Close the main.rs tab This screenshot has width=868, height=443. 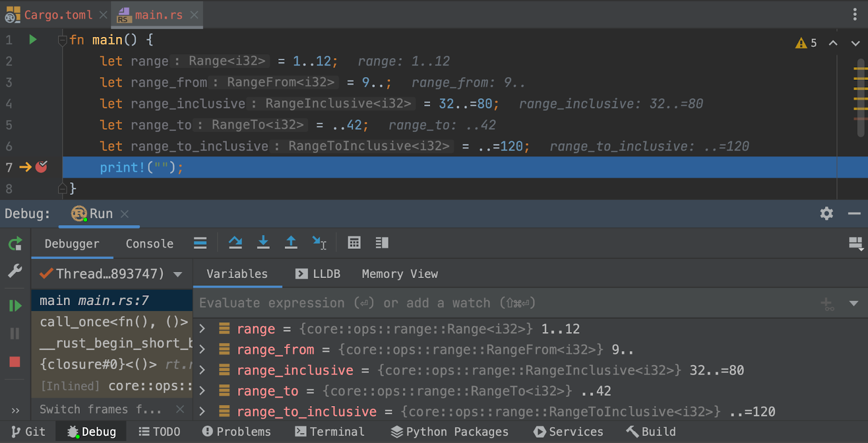pos(194,15)
